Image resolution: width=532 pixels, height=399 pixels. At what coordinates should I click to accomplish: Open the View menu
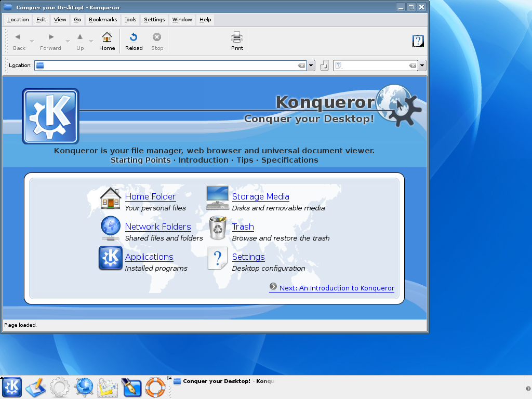(60, 20)
